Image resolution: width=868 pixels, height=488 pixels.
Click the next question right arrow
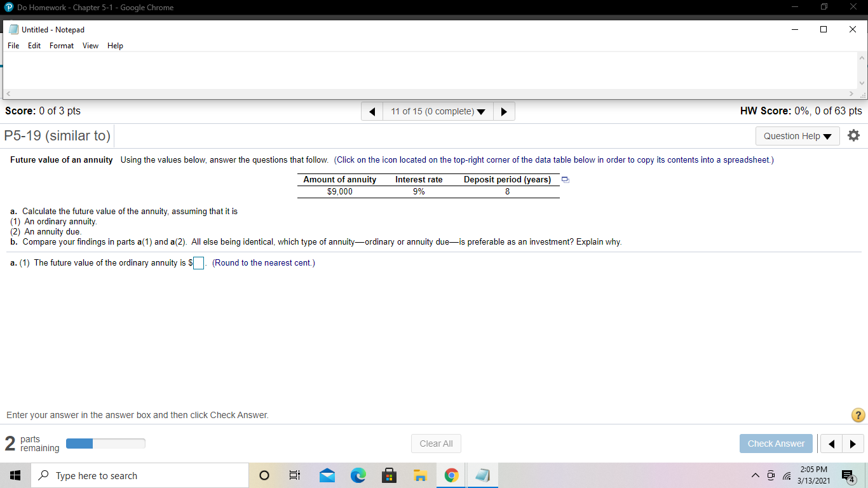504,111
